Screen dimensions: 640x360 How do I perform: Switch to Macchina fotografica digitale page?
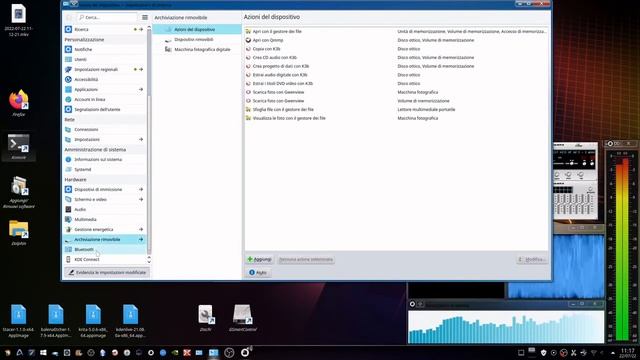pyautogui.click(x=197, y=49)
